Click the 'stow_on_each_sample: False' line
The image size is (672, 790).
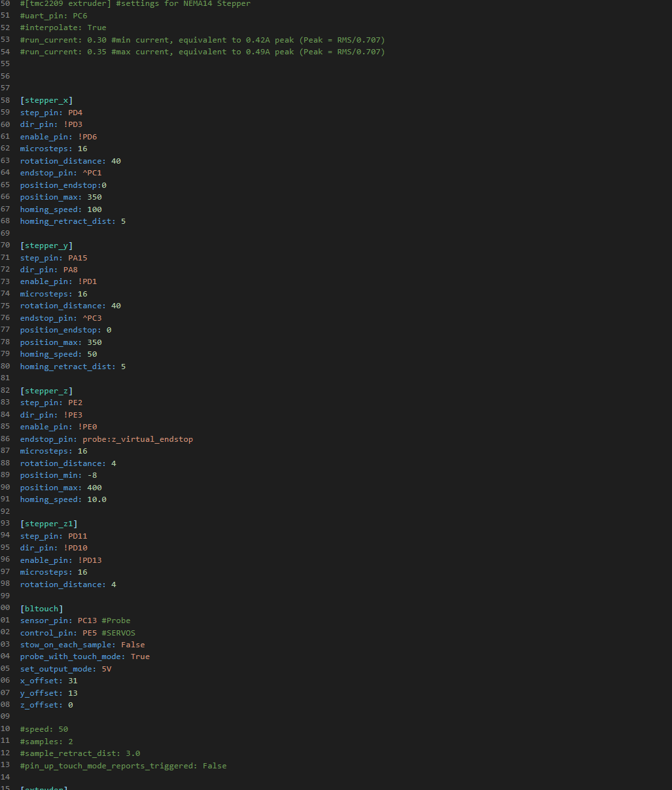(x=82, y=645)
